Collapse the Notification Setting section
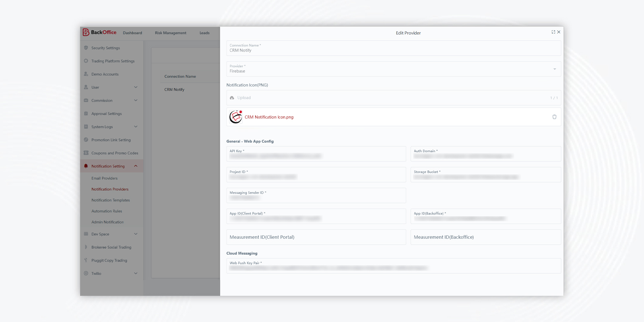 [x=136, y=166]
